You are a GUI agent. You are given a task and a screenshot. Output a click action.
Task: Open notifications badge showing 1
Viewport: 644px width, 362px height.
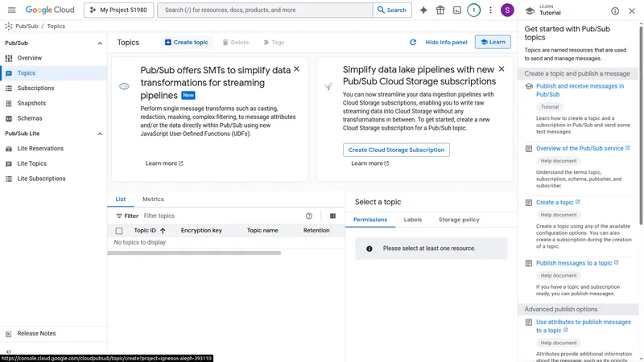point(473,10)
